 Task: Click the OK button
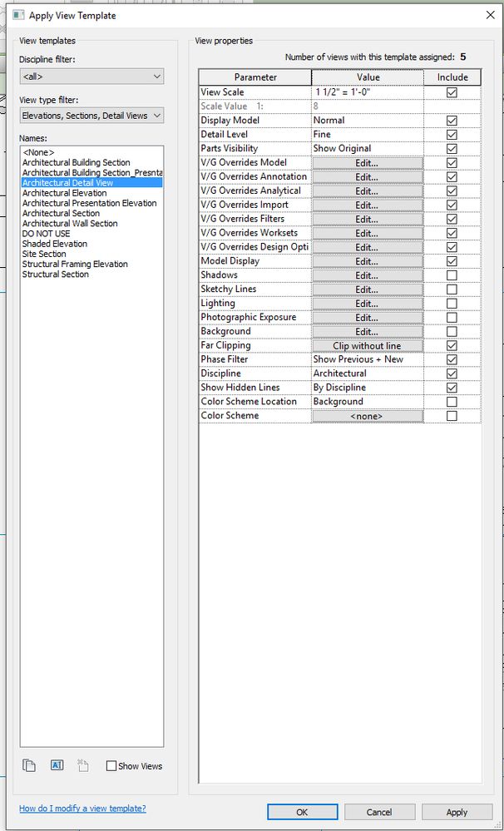tap(302, 812)
